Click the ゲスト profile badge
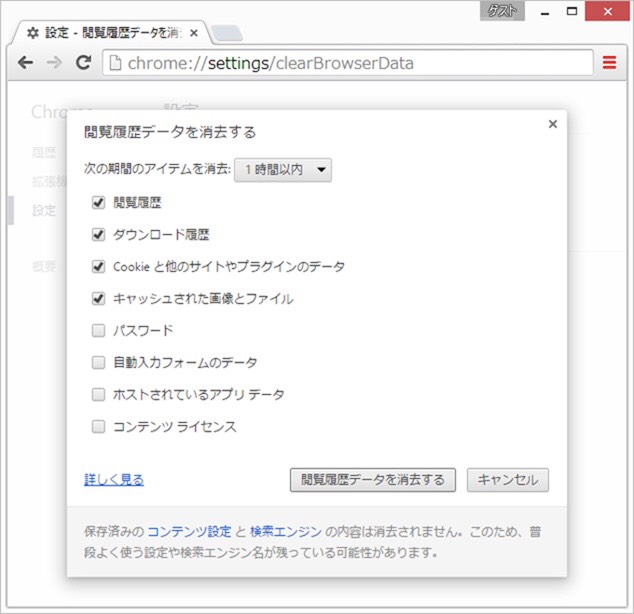This screenshot has height=614, width=634. (x=502, y=11)
